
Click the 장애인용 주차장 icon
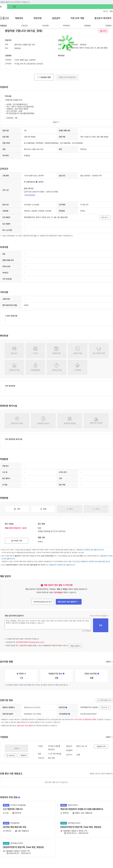[17, 421]
